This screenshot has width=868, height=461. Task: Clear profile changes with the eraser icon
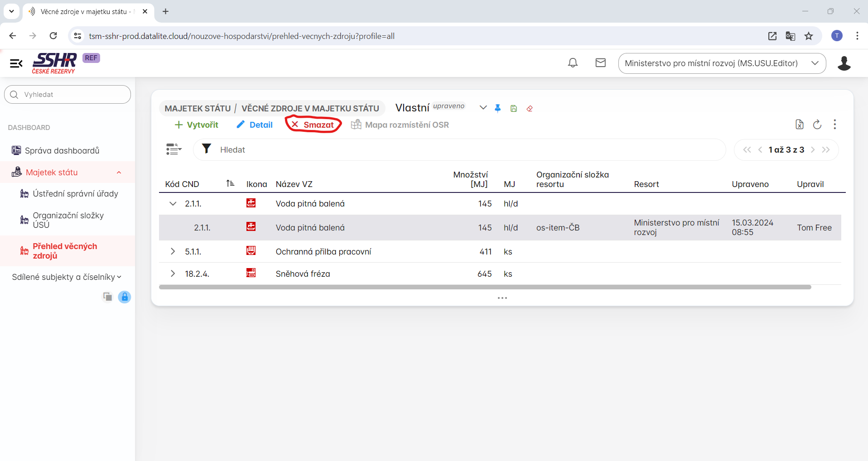coord(530,108)
